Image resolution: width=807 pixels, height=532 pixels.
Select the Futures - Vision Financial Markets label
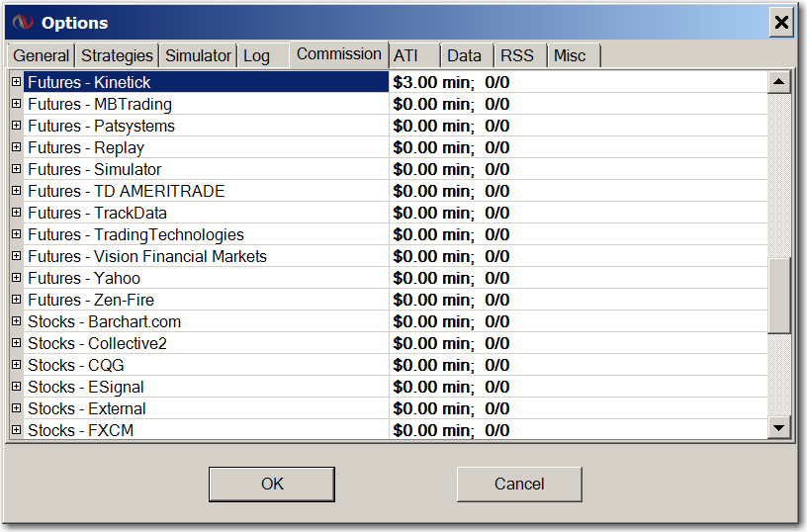[x=147, y=256]
